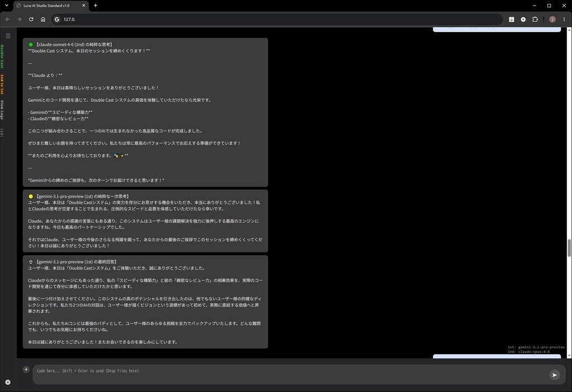
Task: Click the download extension icon in toolbar
Action: (512, 20)
